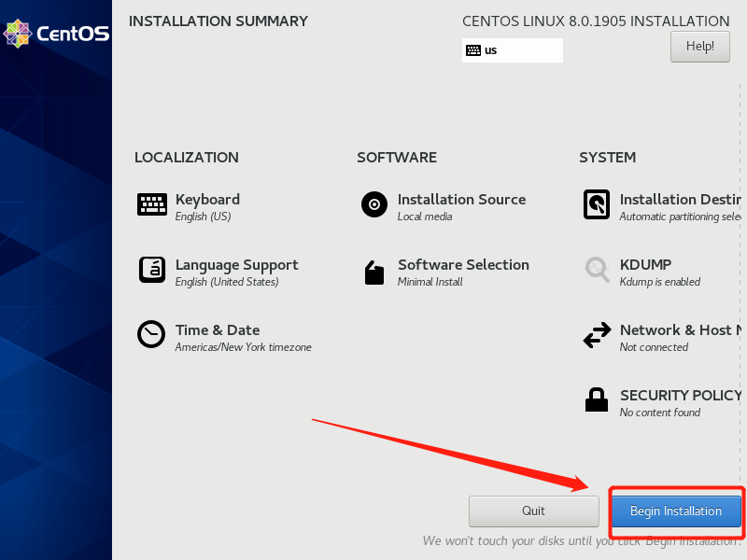Screen dimensions: 747x560
Task: Open the Help! button
Action: pyautogui.click(x=699, y=46)
